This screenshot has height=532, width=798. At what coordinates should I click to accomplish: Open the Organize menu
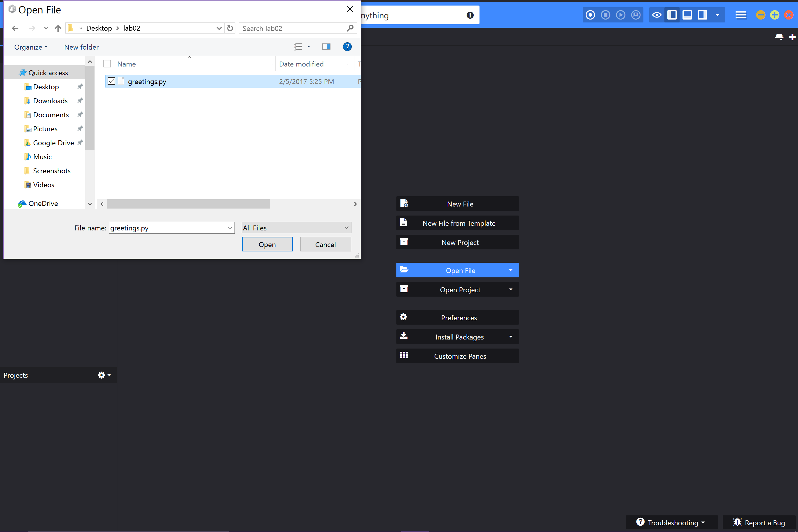click(31, 47)
